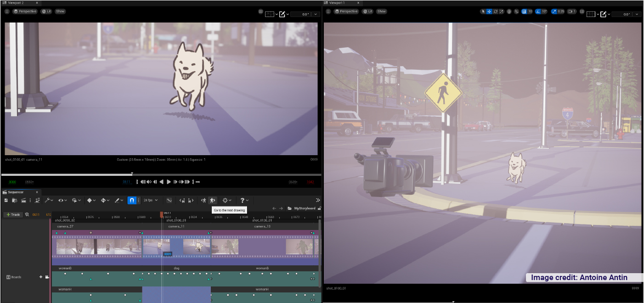644x303 pixels.
Task: Open the Sequencer view options eye dropdown
Action: coord(63,200)
